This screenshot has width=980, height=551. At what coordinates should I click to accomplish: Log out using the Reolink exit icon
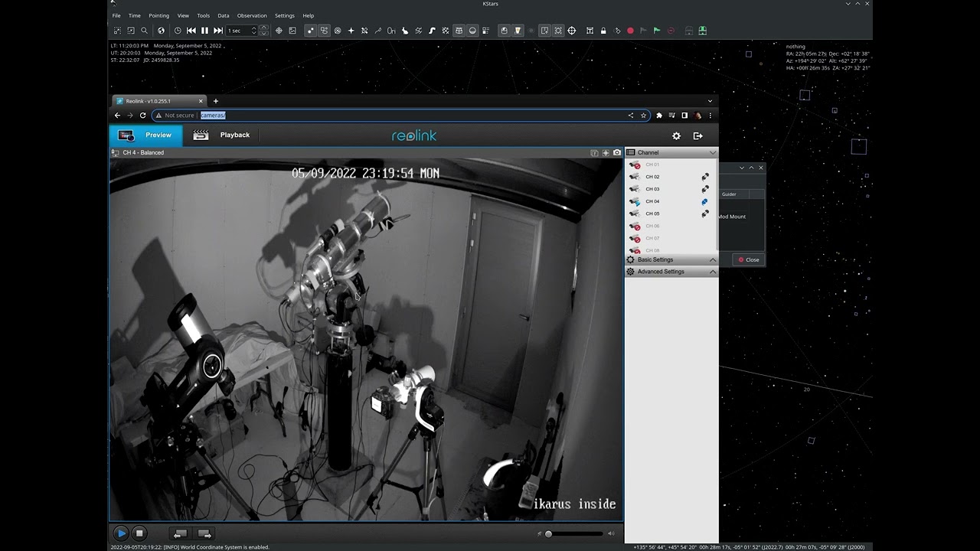pyautogui.click(x=698, y=135)
